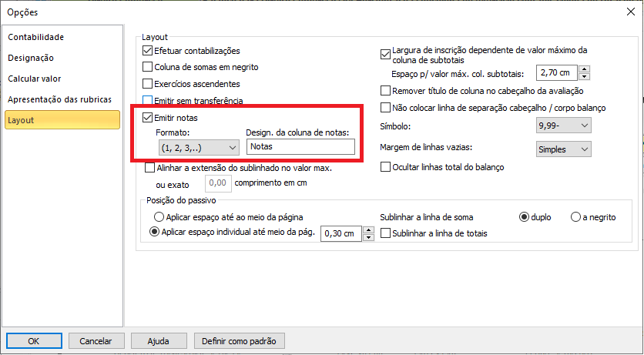Check Não colocar linha de separação

(x=385, y=108)
